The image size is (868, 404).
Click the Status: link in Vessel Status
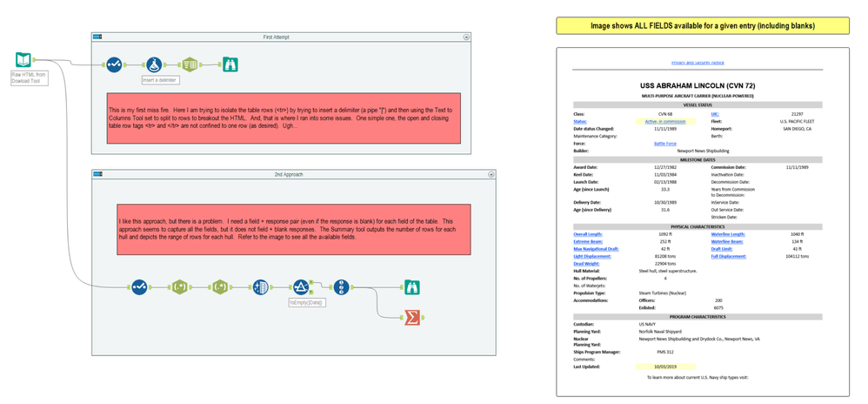tap(580, 121)
